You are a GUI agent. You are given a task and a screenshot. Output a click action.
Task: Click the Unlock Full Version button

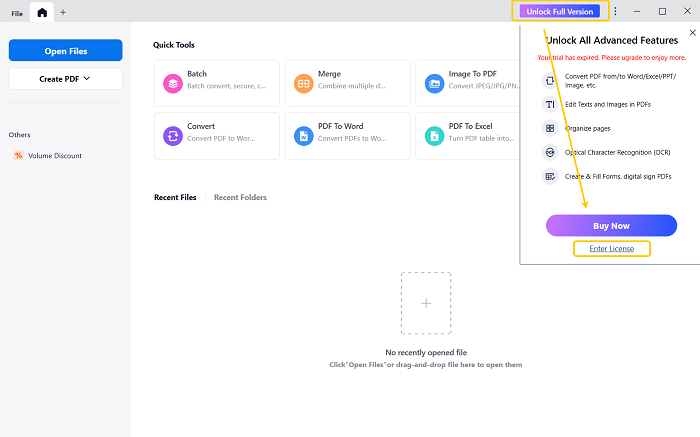[560, 12]
